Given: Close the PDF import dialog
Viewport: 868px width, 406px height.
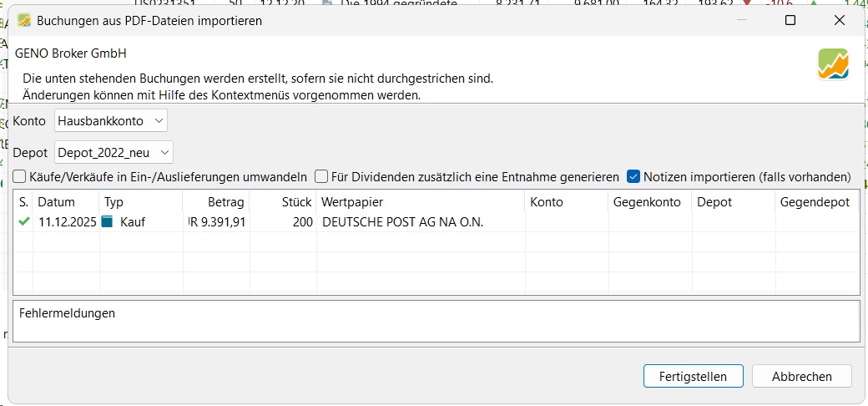Looking at the screenshot, I should point(840,20).
